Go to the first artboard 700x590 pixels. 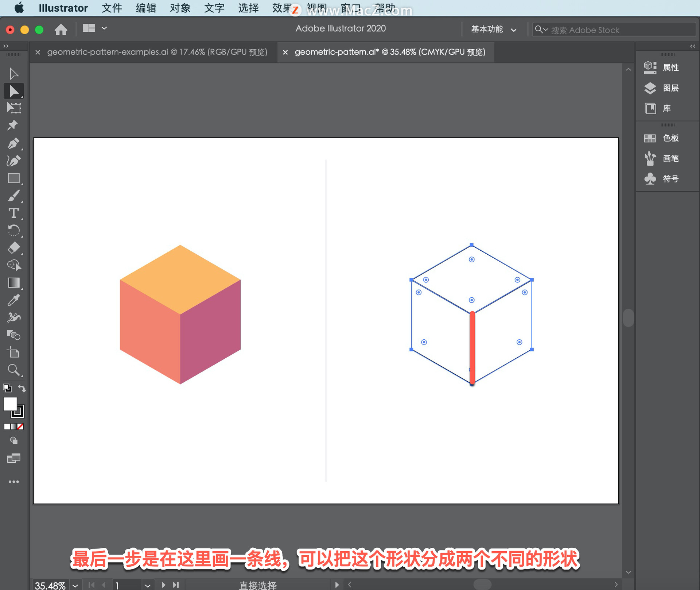(92, 585)
